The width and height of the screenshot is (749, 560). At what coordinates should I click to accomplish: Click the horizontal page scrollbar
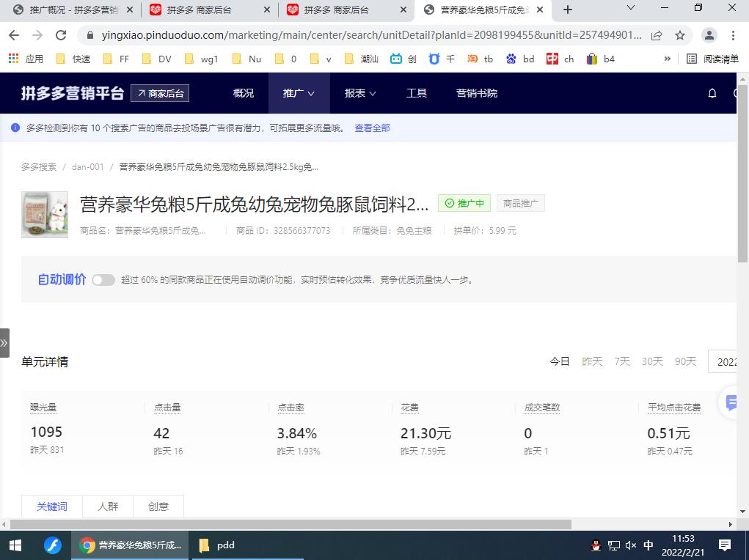pyautogui.click(x=291, y=524)
